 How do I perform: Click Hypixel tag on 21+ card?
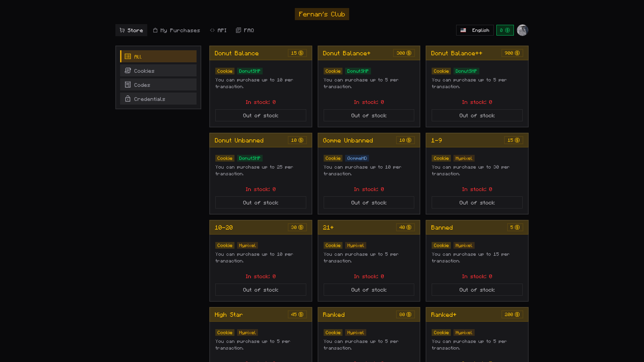[356, 245]
